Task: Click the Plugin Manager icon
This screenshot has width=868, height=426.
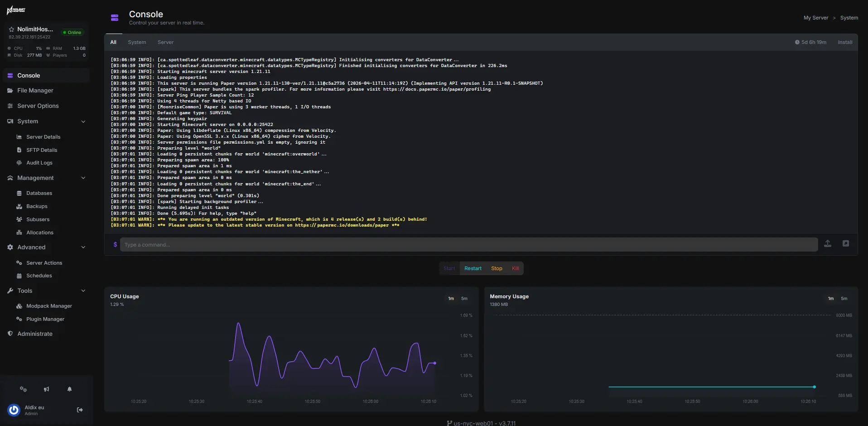Action: click(x=19, y=319)
